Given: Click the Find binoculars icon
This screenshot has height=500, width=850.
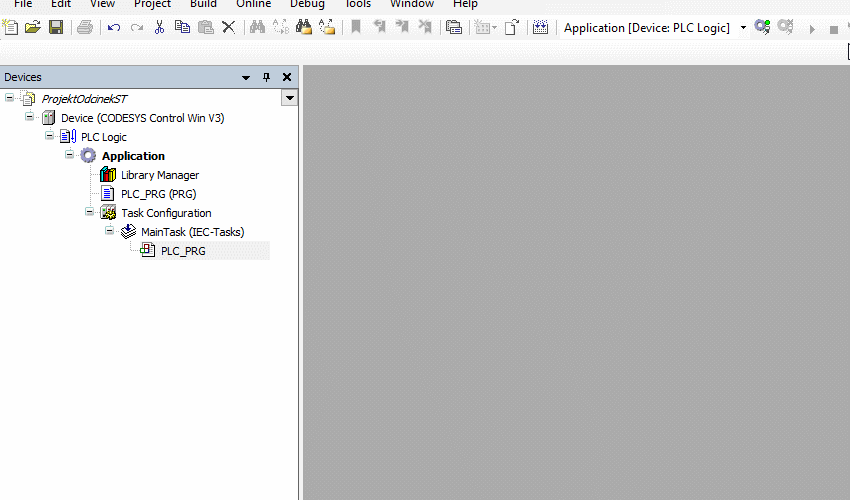Looking at the screenshot, I should (257, 28).
